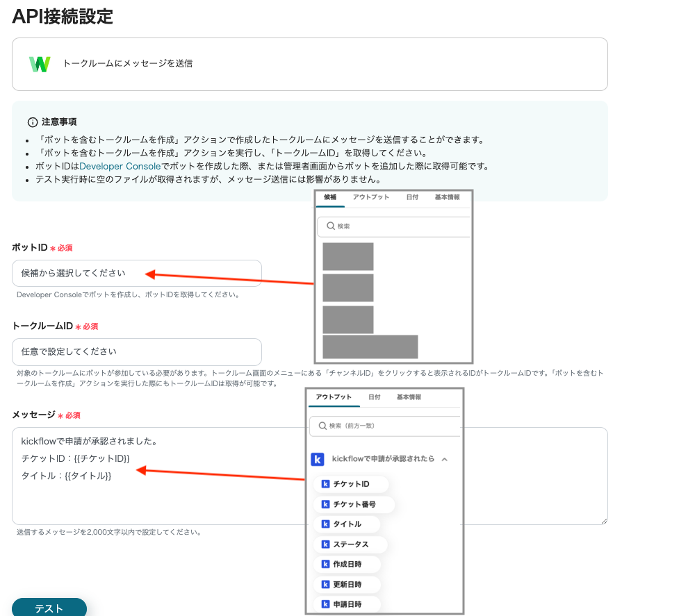Insert the チケット番号 output chip
The width and height of the screenshot is (688, 616).
354,504
